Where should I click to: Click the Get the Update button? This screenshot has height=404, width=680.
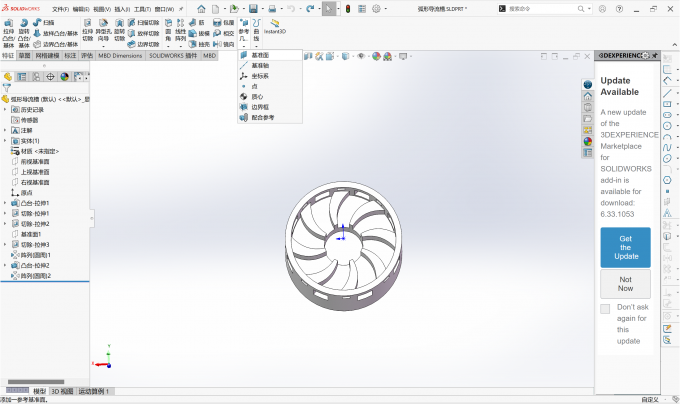pyautogui.click(x=625, y=248)
